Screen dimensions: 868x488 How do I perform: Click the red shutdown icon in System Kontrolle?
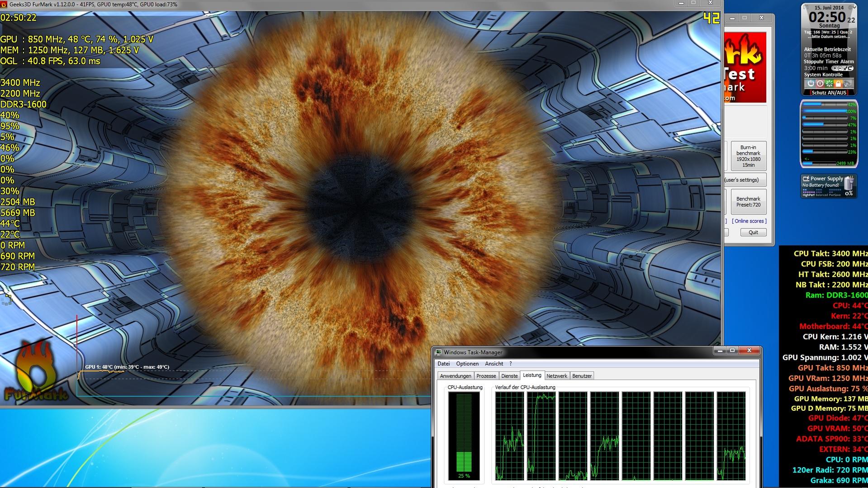pyautogui.click(x=820, y=84)
